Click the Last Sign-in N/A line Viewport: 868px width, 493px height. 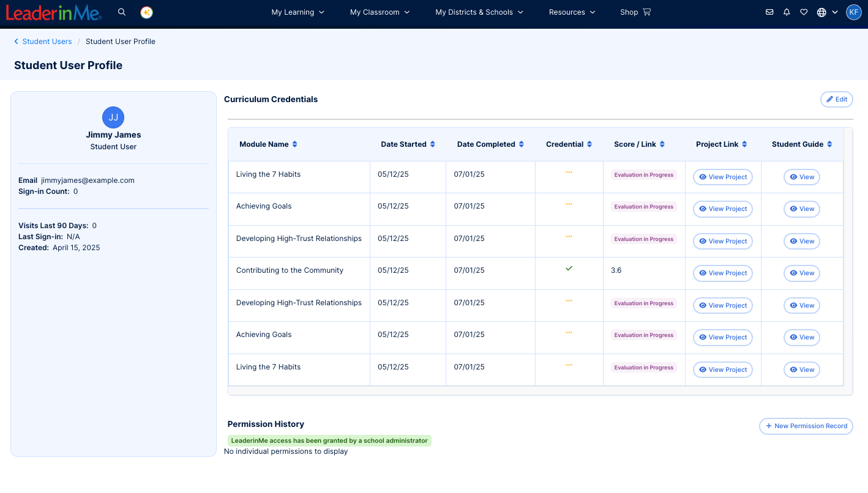click(x=49, y=237)
